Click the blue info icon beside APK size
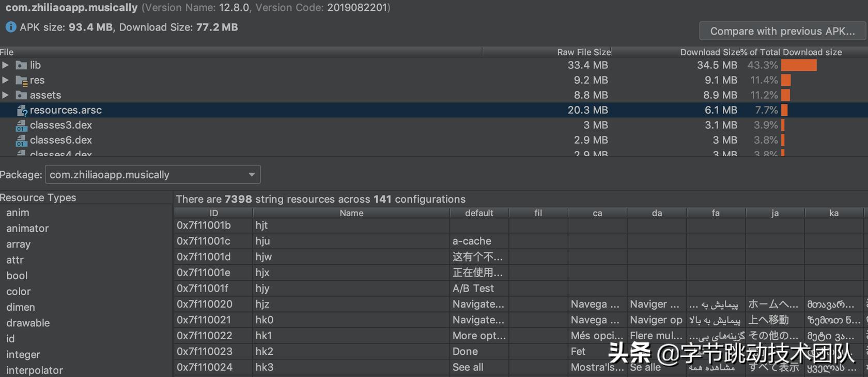The width and height of the screenshot is (868, 377). [10, 27]
